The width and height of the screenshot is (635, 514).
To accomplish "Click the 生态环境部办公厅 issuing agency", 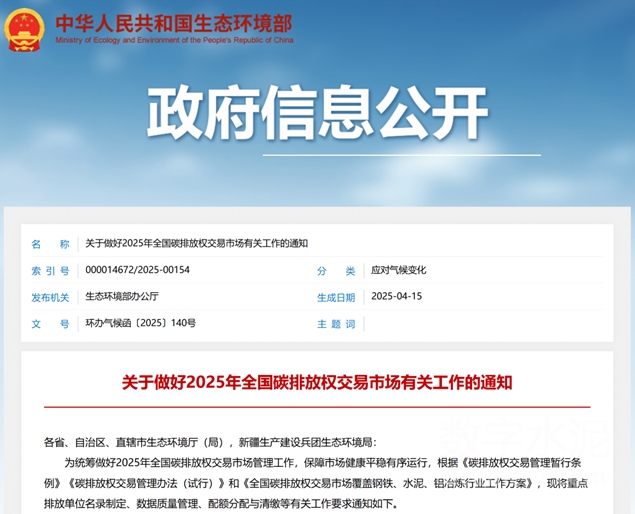I will [x=122, y=297].
